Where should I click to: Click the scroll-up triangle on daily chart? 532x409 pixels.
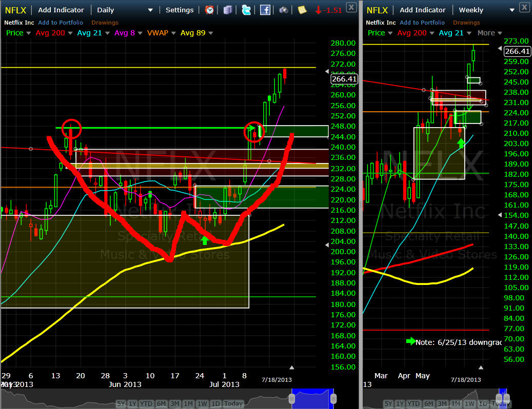291,367
